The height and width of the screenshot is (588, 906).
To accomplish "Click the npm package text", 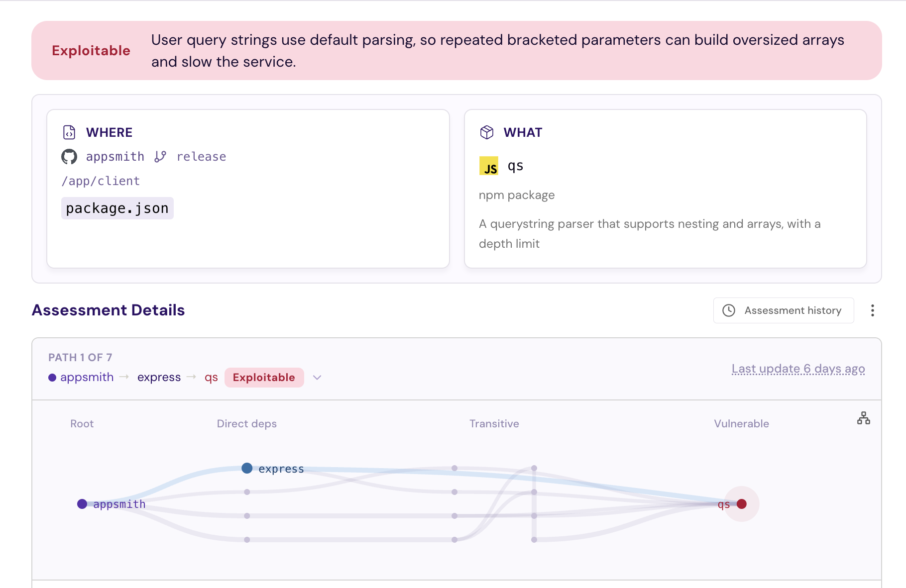I will (x=517, y=195).
